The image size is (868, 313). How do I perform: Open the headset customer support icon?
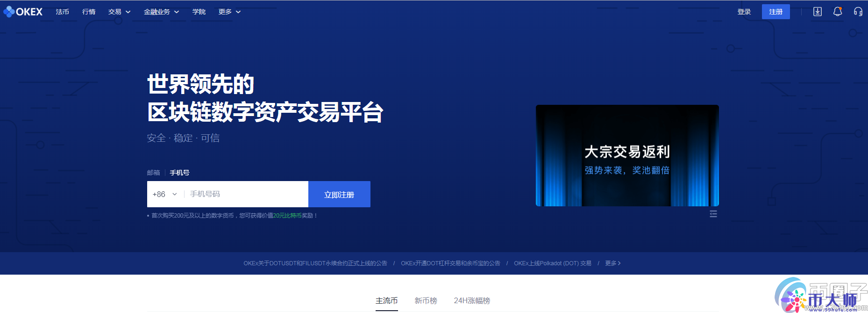click(x=858, y=12)
